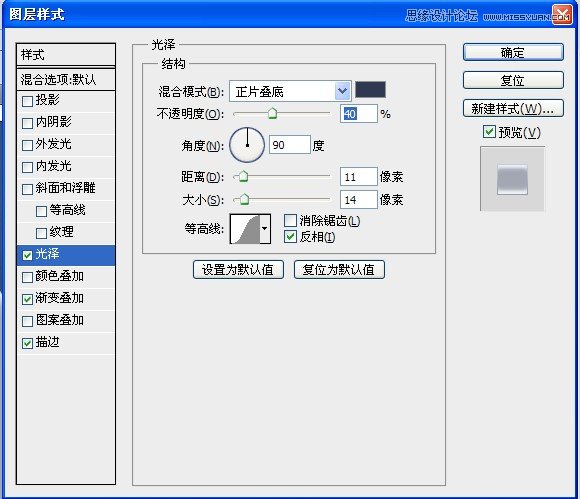Enable the 纹理 checkbox

click(41, 233)
